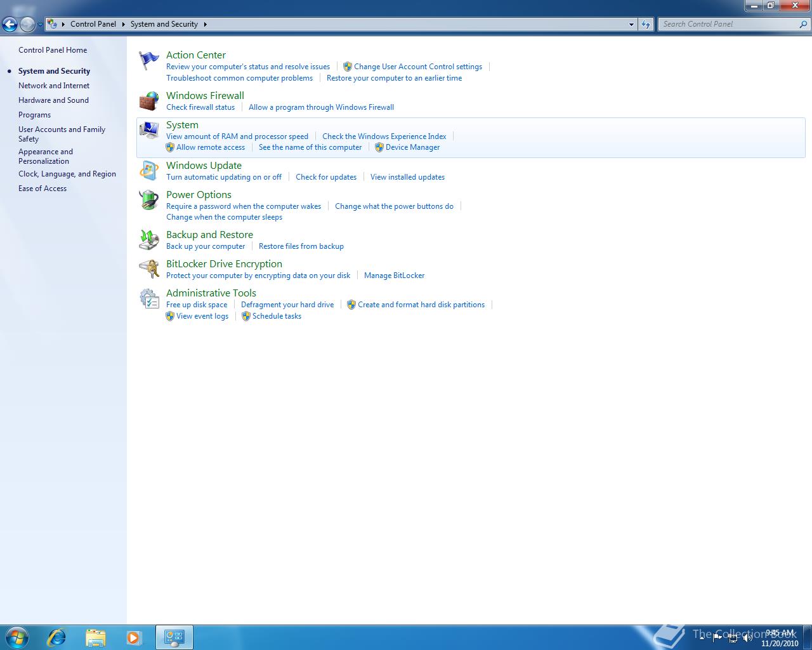
Task: Click in the Search Control Panel field
Action: pyautogui.click(x=728, y=24)
